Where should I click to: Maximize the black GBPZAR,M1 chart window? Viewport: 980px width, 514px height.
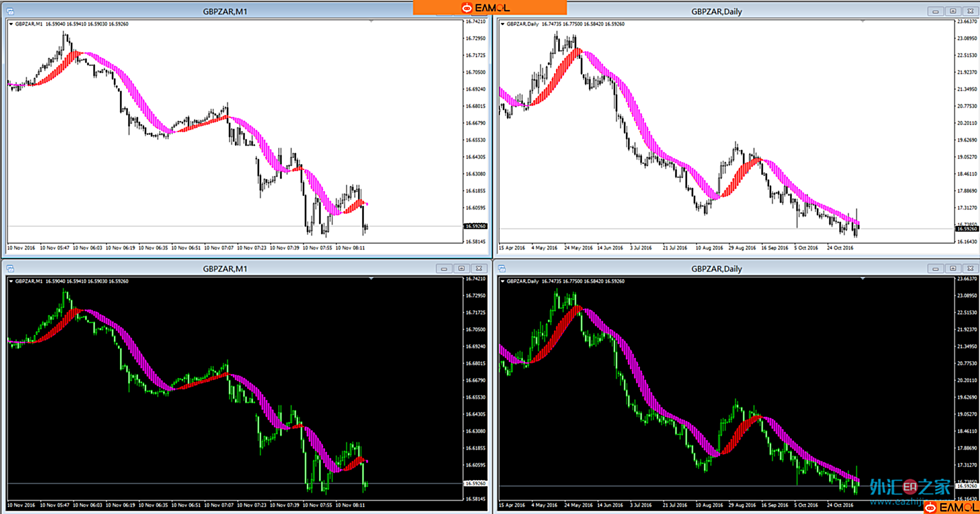pyautogui.click(x=461, y=269)
